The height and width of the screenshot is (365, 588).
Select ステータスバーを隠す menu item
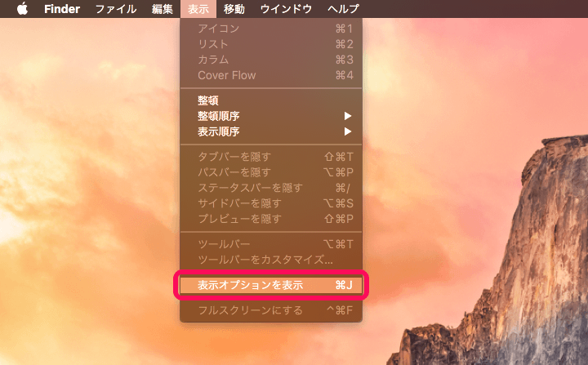tap(271, 188)
